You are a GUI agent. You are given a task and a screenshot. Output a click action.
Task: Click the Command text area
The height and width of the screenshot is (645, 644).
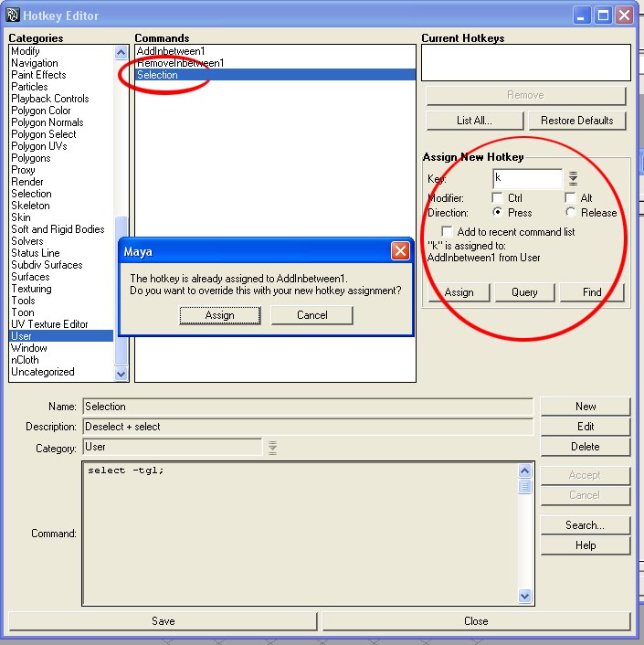click(301, 534)
